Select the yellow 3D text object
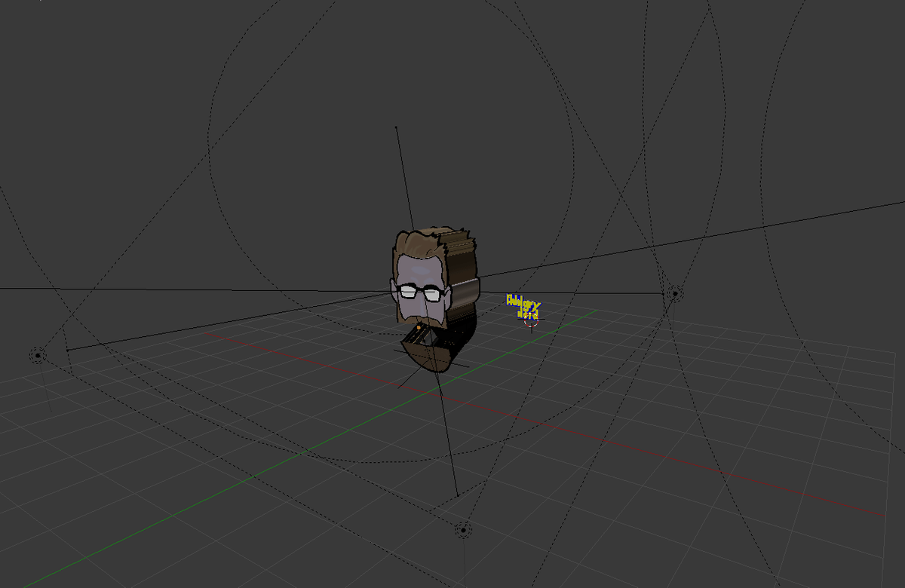The image size is (905, 588). coord(524,307)
